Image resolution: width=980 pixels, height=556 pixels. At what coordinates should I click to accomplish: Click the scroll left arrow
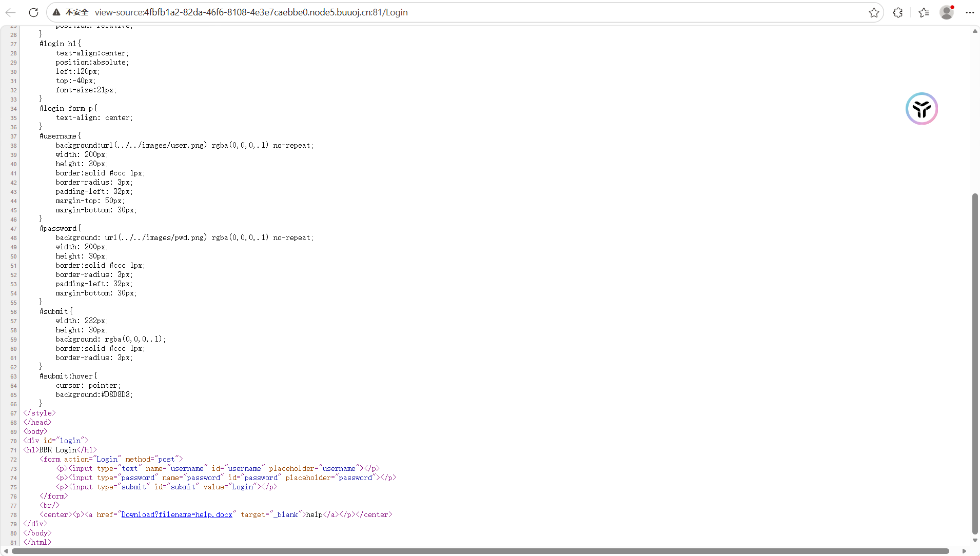[x=6, y=551]
